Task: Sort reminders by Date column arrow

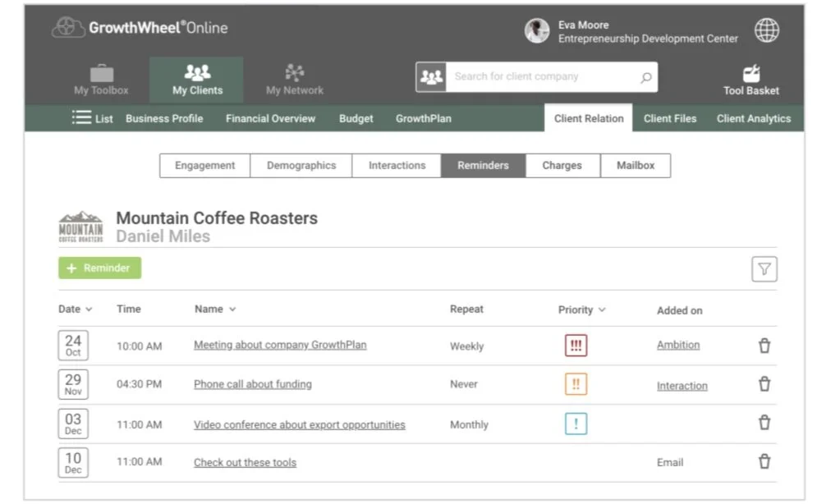Action: (x=90, y=309)
